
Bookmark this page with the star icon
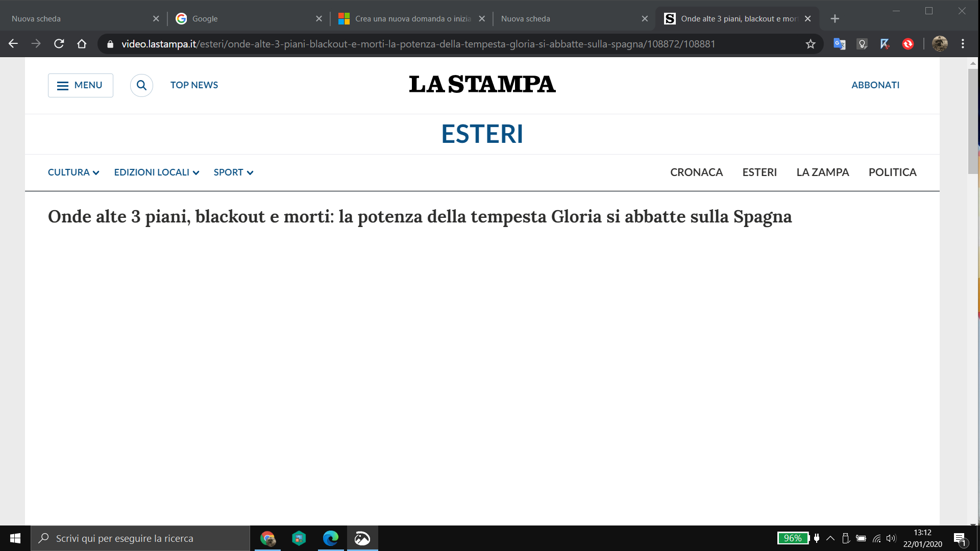click(811, 44)
